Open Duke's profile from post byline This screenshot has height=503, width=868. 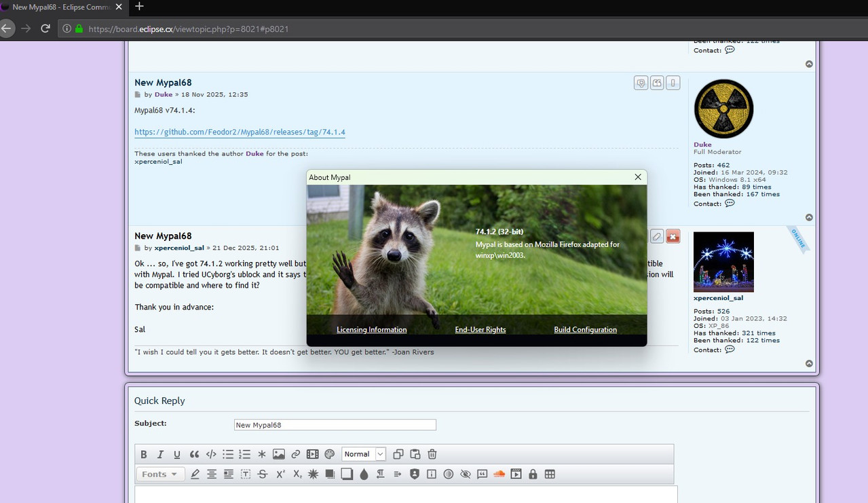coord(164,94)
